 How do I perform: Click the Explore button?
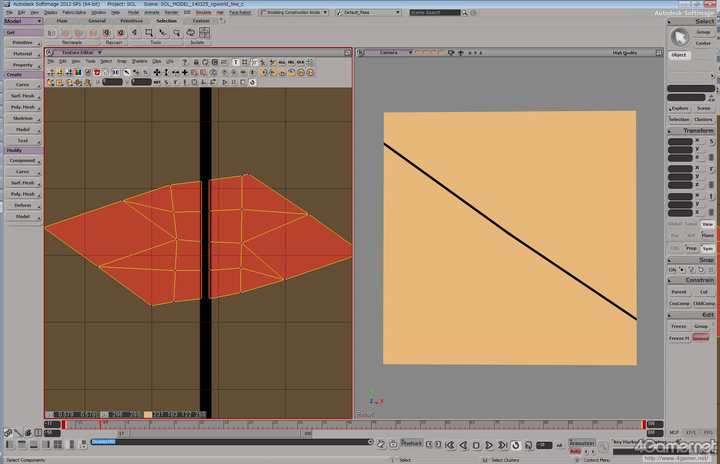click(x=679, y=108)
